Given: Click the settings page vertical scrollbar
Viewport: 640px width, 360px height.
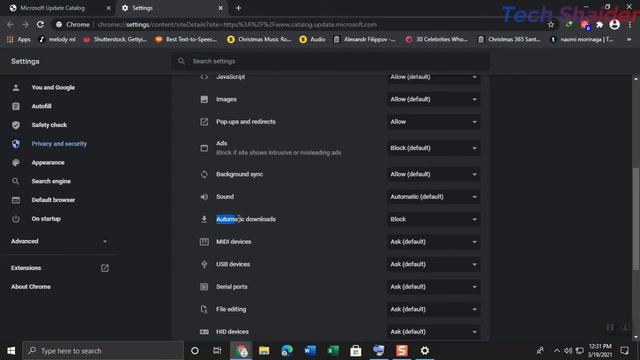Looking at the screenshot, I should 636,218.
